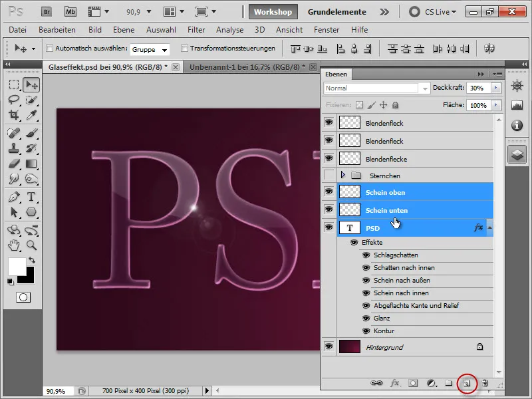This screenshot has height=399, width=532.
Task: Select the Move tool in toolbox
Action: point(31,84)
